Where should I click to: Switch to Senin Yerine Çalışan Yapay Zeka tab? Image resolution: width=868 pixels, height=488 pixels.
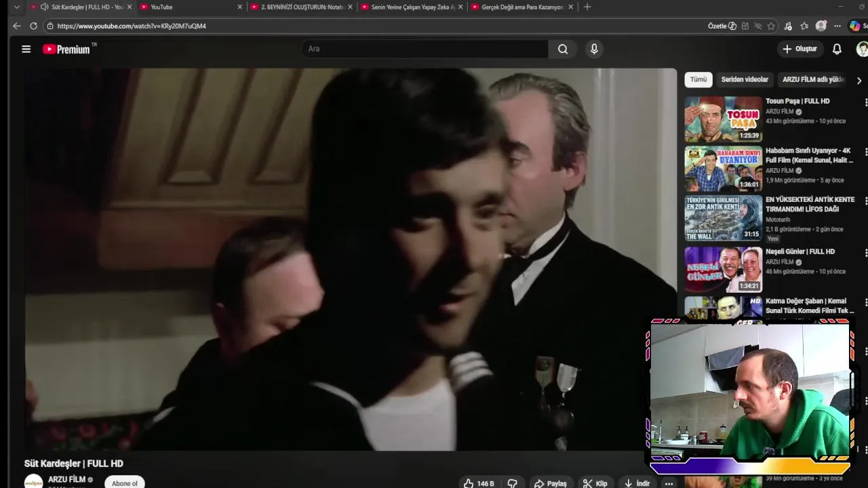[x=412, y=7]
